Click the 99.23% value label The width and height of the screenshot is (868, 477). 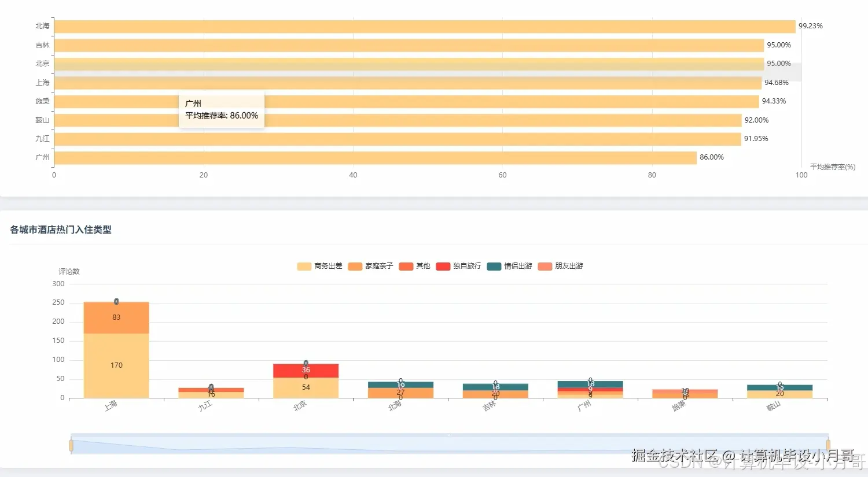click(x=810, y=26)
